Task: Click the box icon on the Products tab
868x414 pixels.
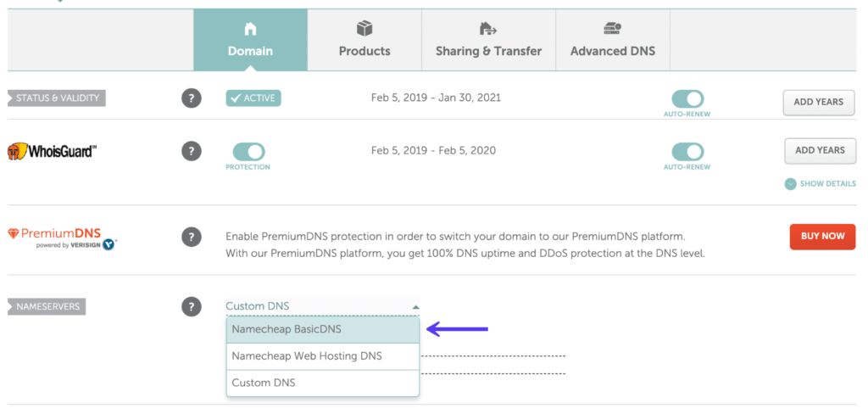Action: (x=364, y=29)
